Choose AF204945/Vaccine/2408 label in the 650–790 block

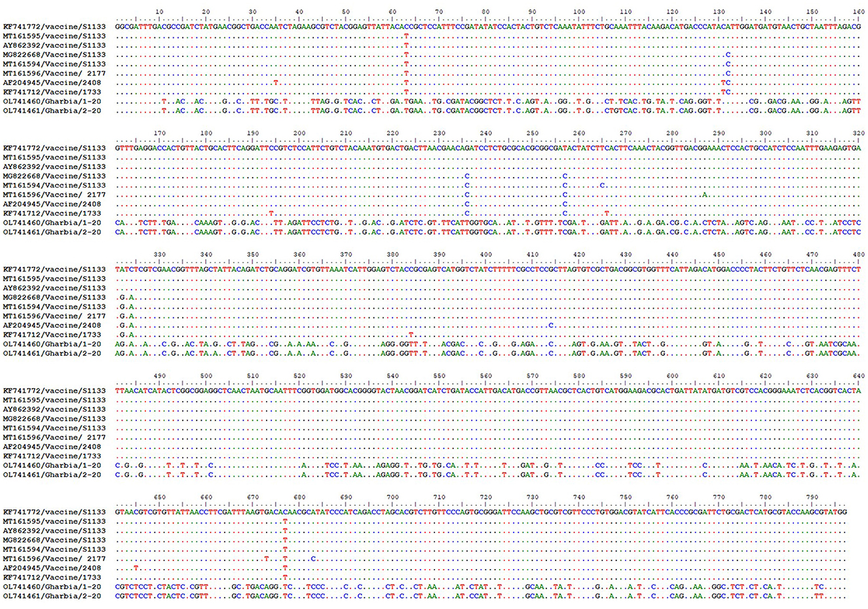pos(52,568)
